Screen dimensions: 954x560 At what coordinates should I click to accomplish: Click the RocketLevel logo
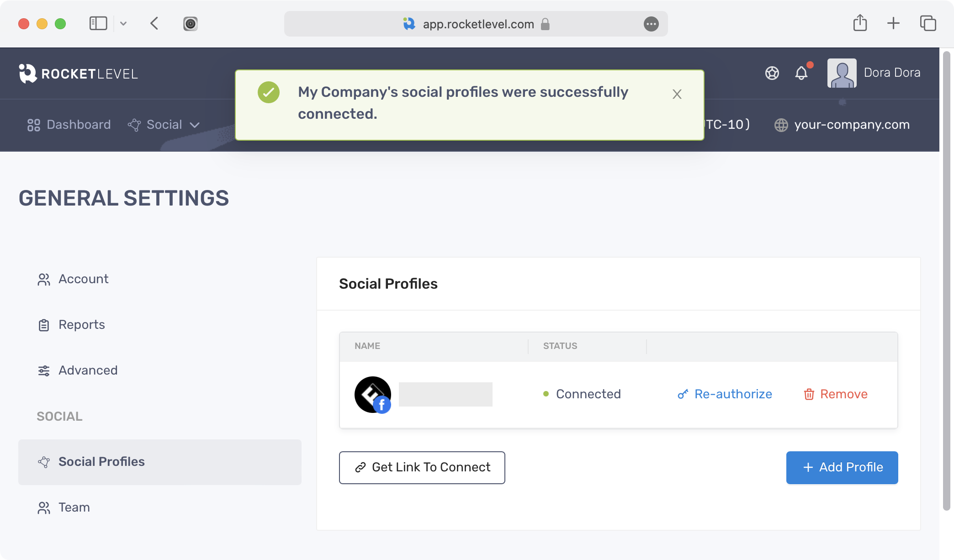point(78,74)
